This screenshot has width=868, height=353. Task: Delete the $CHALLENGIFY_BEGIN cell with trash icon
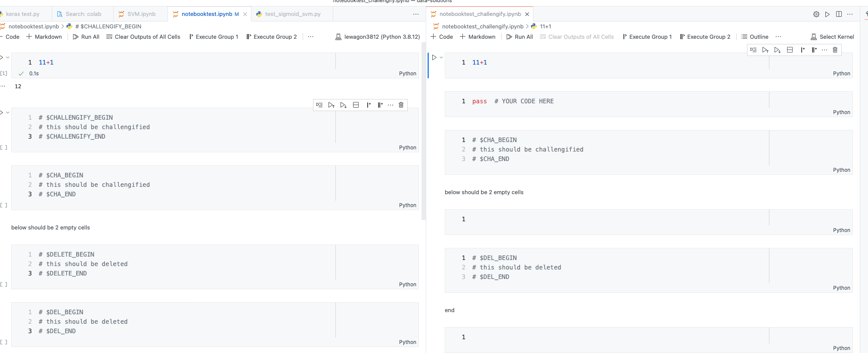pos(401,105)
